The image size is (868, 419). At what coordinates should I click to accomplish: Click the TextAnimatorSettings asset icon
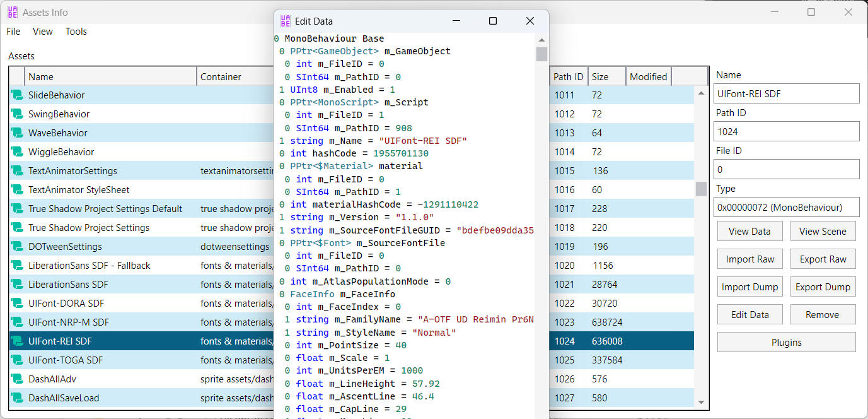click(17, 171)
